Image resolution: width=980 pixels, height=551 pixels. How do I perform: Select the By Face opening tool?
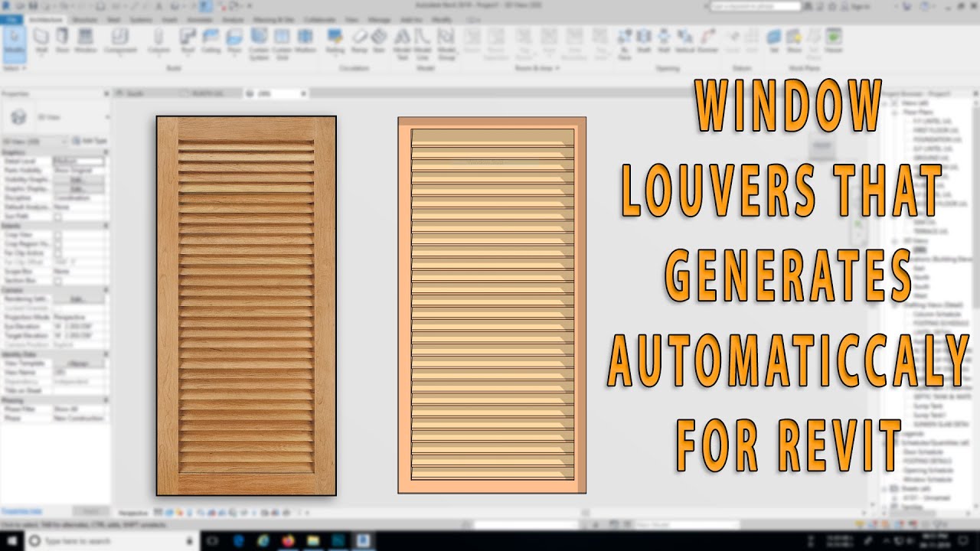[625, 44]
